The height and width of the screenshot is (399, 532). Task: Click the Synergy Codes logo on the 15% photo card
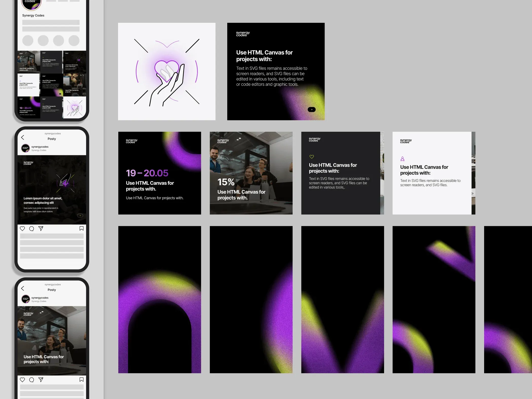pyautogui.click(x=223, y=141)
